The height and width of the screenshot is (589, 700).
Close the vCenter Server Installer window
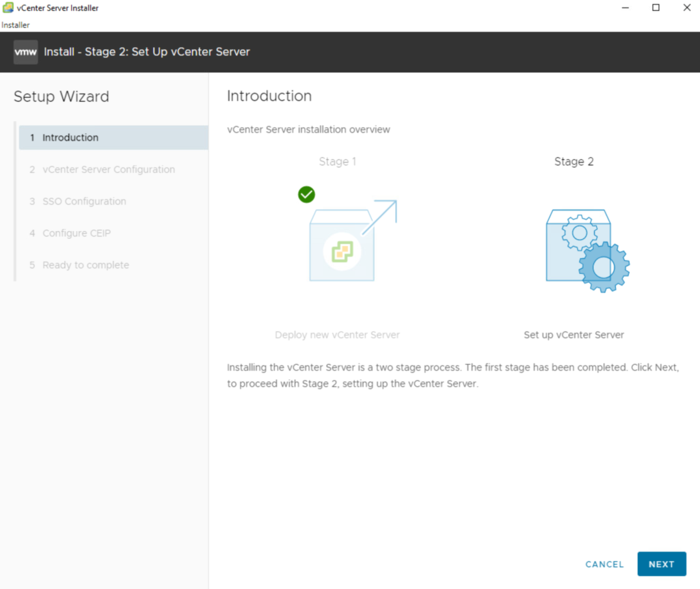(x=686, y=8)
